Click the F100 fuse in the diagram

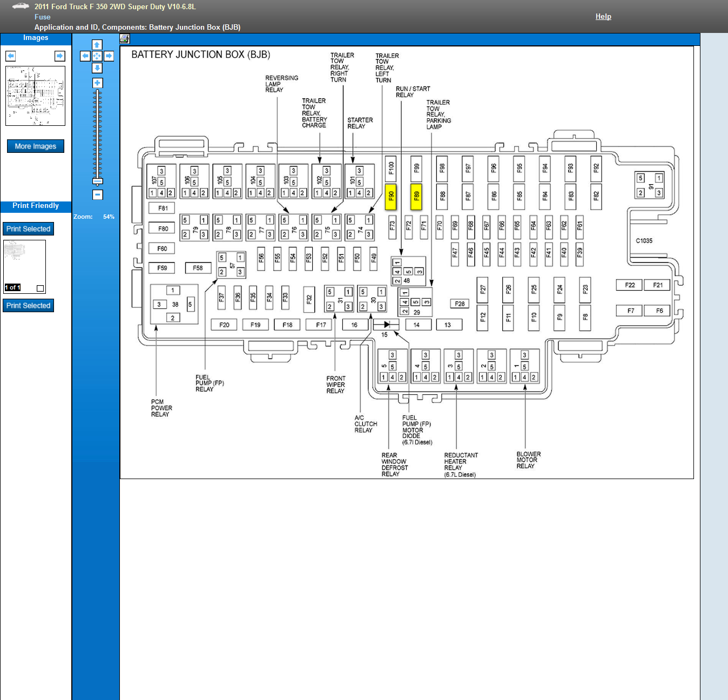point(391,168)
